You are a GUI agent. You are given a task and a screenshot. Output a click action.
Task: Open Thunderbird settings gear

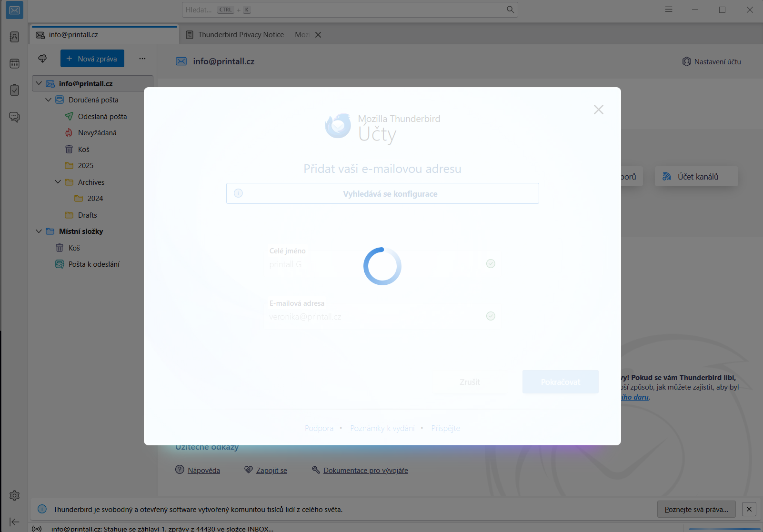pyautogui.click(x=14, y=496)
